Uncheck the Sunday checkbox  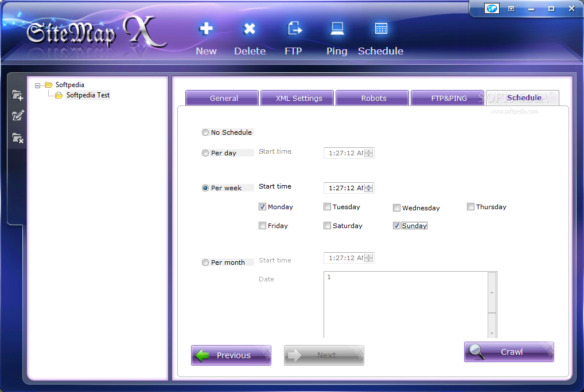coord(396,226)
